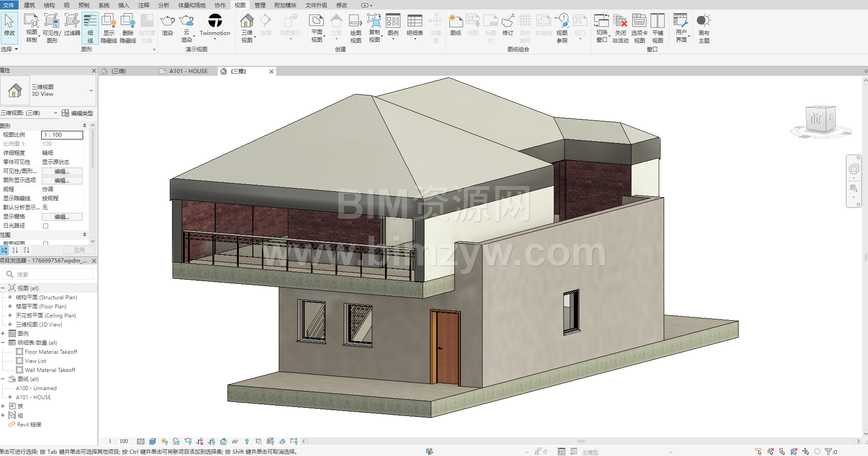This screenshot has height=456, width=868.
Task: Expand the Floor Plan (楼层平面) tree node
Action: (10, 307)
